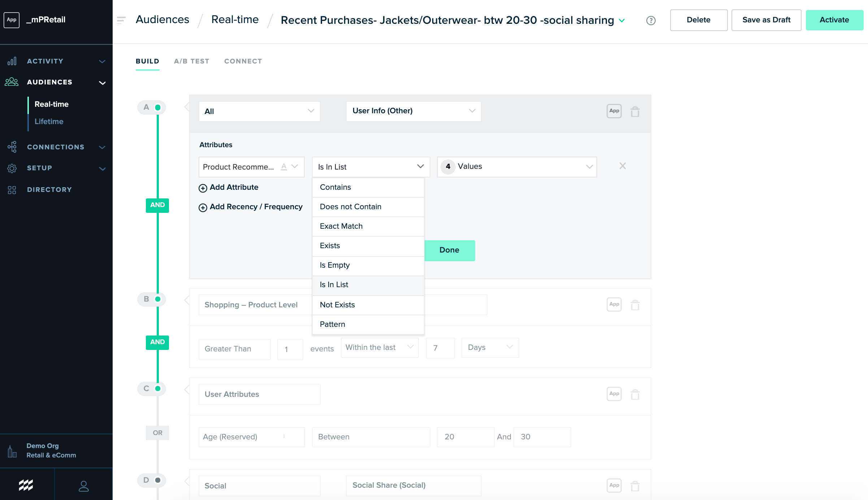The image size is (868, 500).
Task: Open the User Info (Other) dropdown
Action: pyautogui.click(x=413, y=111)
